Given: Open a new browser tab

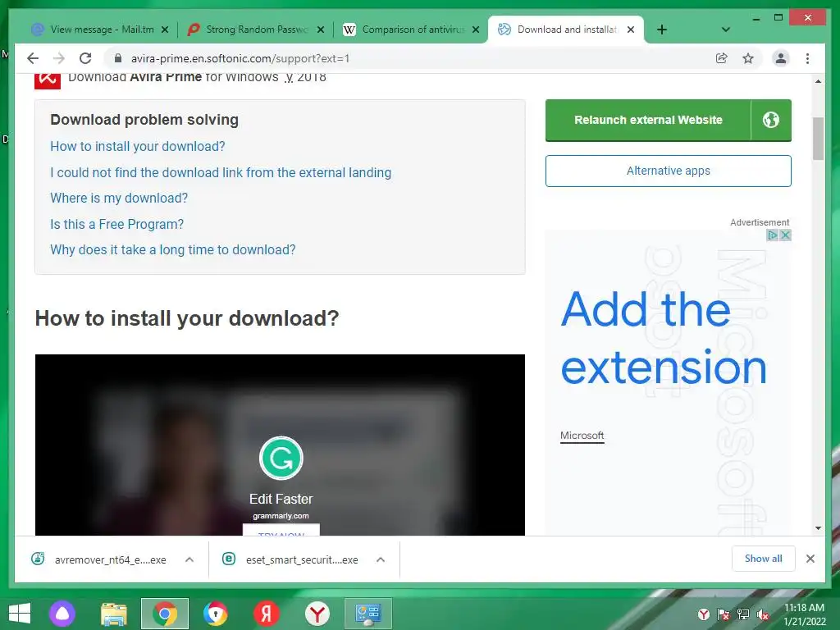Looking at the screenshot, I should (662, 30).
